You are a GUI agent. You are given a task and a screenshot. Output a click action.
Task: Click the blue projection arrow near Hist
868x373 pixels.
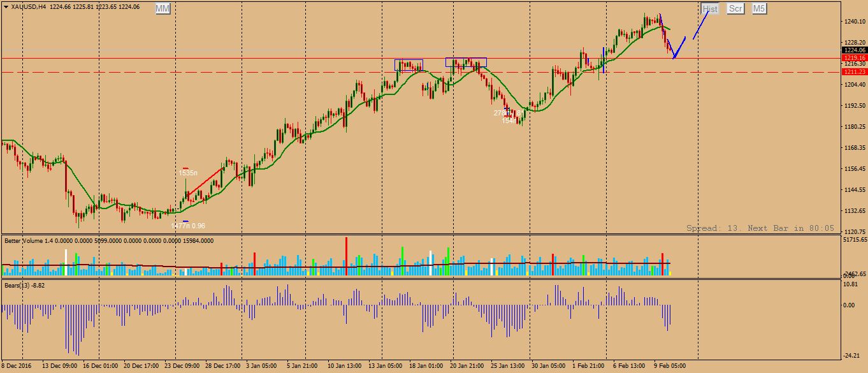click(x=700, y=26)
